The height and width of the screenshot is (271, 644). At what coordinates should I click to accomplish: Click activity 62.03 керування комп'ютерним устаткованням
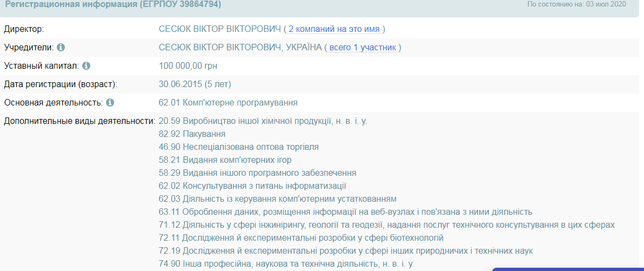pyautogui.click(x=277, y=199)
